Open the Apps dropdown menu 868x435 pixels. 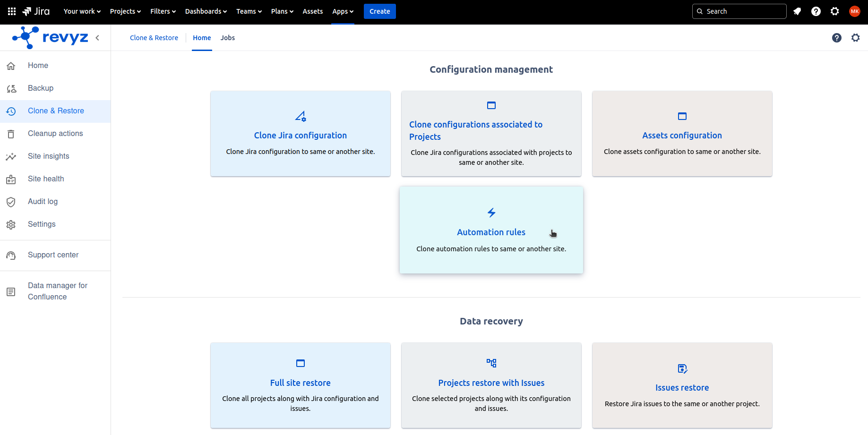(x=343, y=11)
